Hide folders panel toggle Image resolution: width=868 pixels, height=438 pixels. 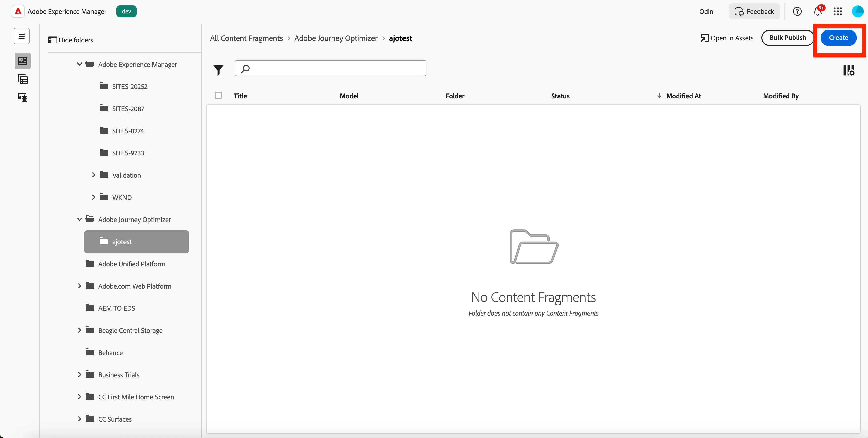(71, 40)
